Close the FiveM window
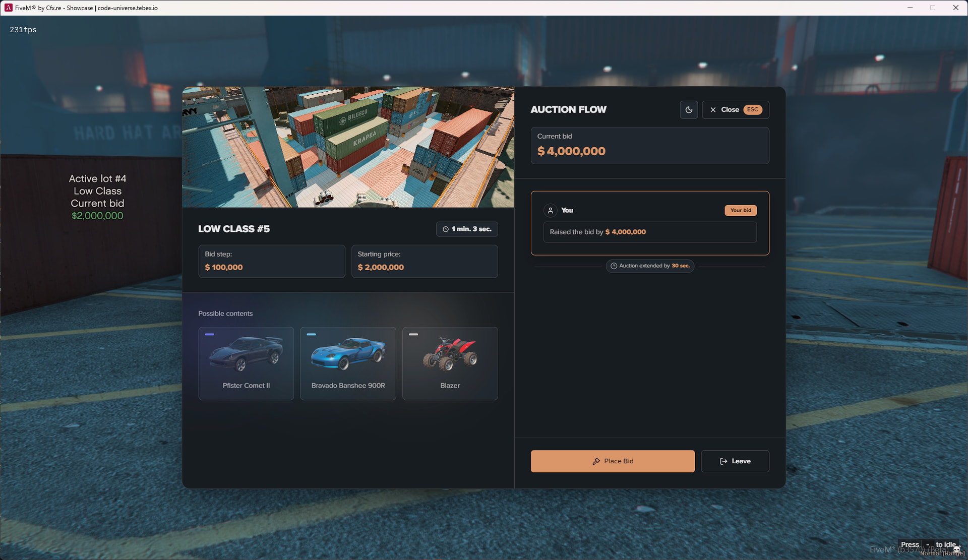 [x=956, y=8]
